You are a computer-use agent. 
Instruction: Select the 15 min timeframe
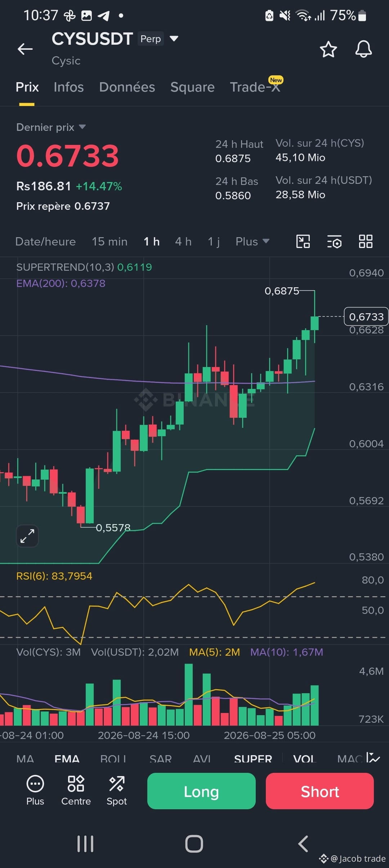pyautogui.click(x=109, y=242)
